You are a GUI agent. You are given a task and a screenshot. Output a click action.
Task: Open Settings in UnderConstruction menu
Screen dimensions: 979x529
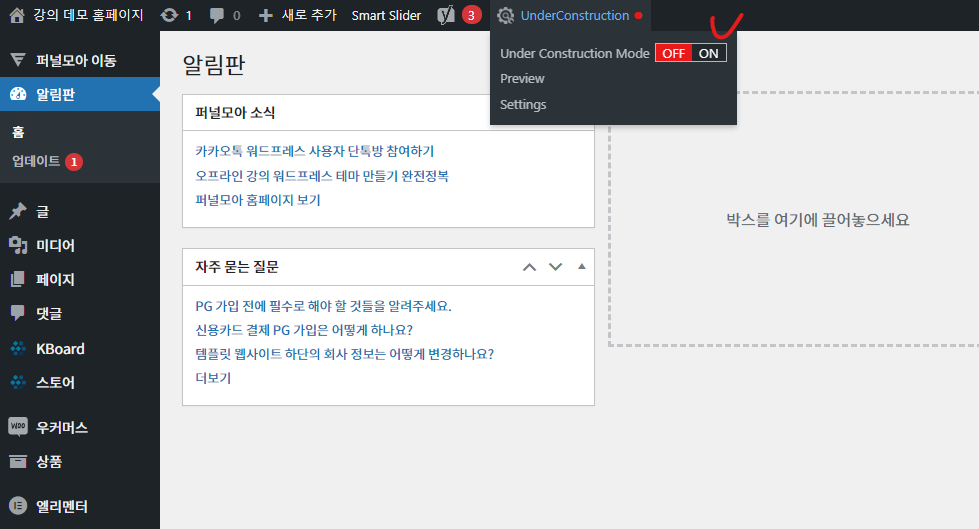pyautogui.click(x=523, y=104)
